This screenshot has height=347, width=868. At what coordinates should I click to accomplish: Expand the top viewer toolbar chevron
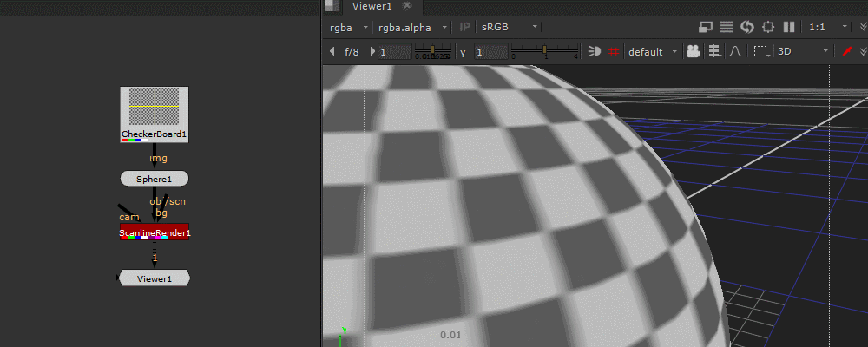point(863,27)
